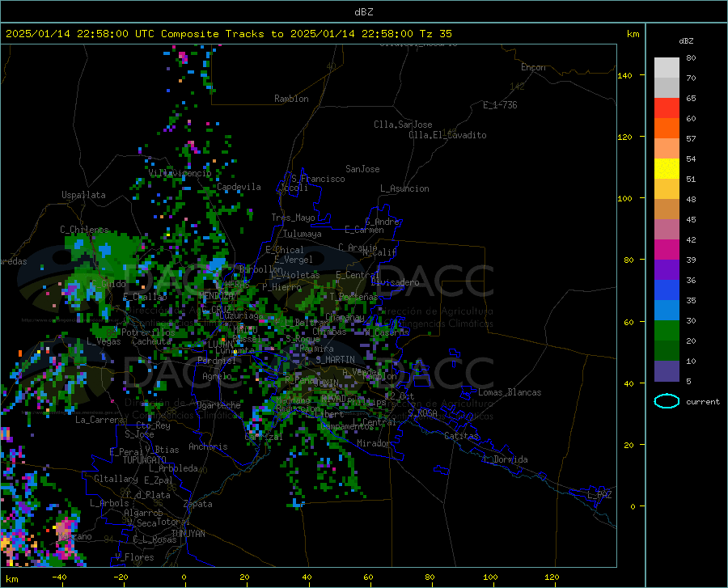Click the 80 dBZ light gray legend swatch

[667, 68]
